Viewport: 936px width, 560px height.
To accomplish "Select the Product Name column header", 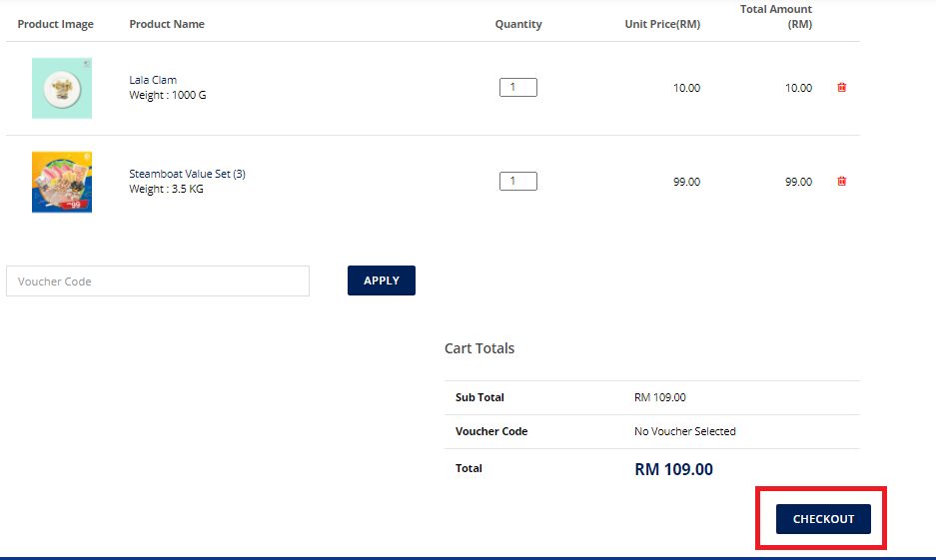I will coord(167,24).
